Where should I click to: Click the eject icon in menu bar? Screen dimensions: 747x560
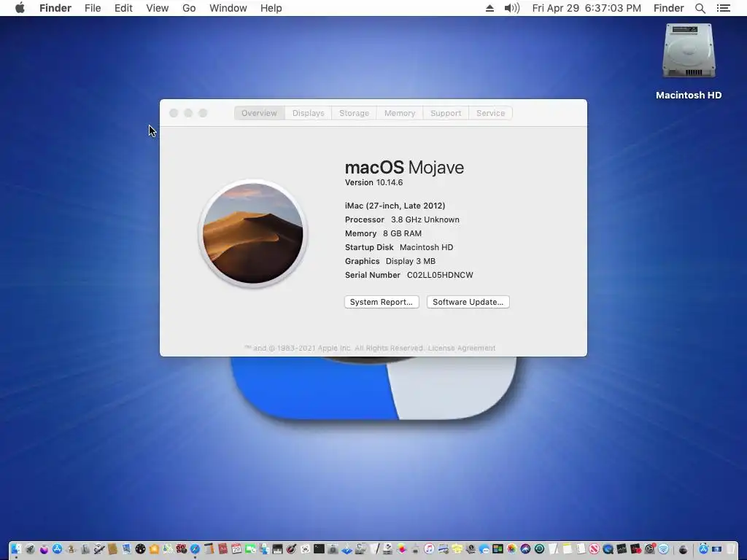tap(489, 8)
